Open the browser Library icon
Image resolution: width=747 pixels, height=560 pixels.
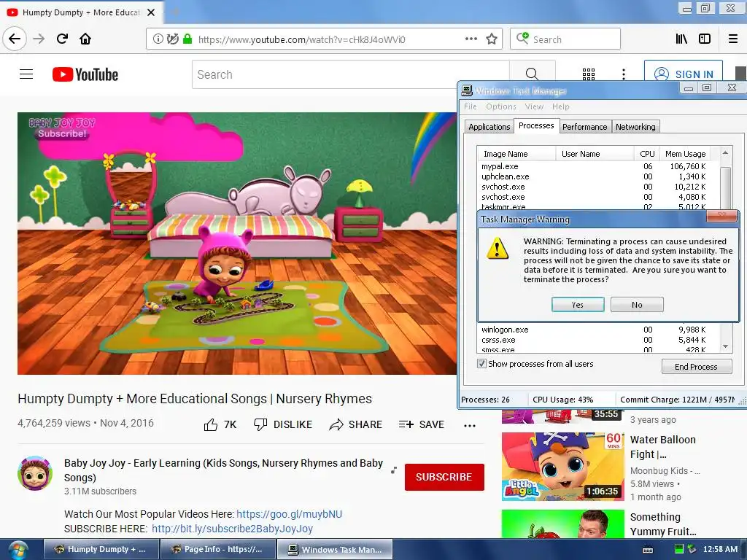[x=682, y=39]
